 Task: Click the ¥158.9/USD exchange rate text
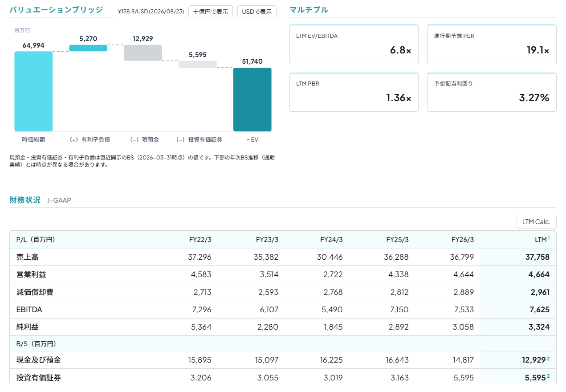click(x=151, y=12)
